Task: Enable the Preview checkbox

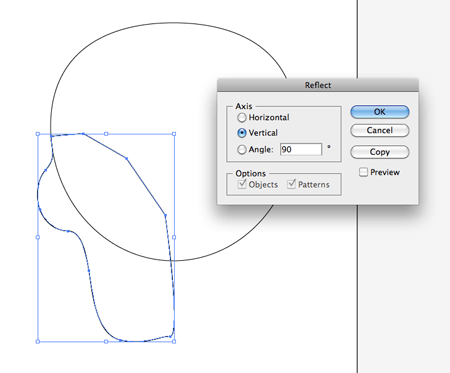Action: point(364,172)
